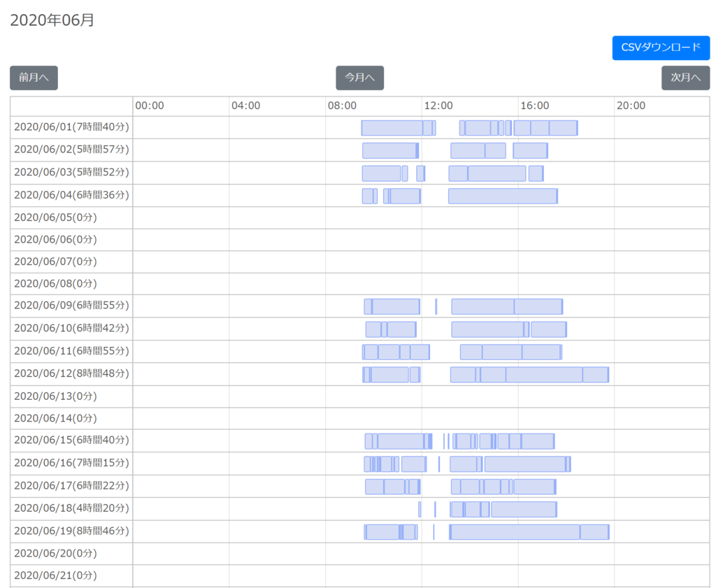
Task: Click the first afternoon work bar on 2020/06/10
Action: click(x=487, y=329)
